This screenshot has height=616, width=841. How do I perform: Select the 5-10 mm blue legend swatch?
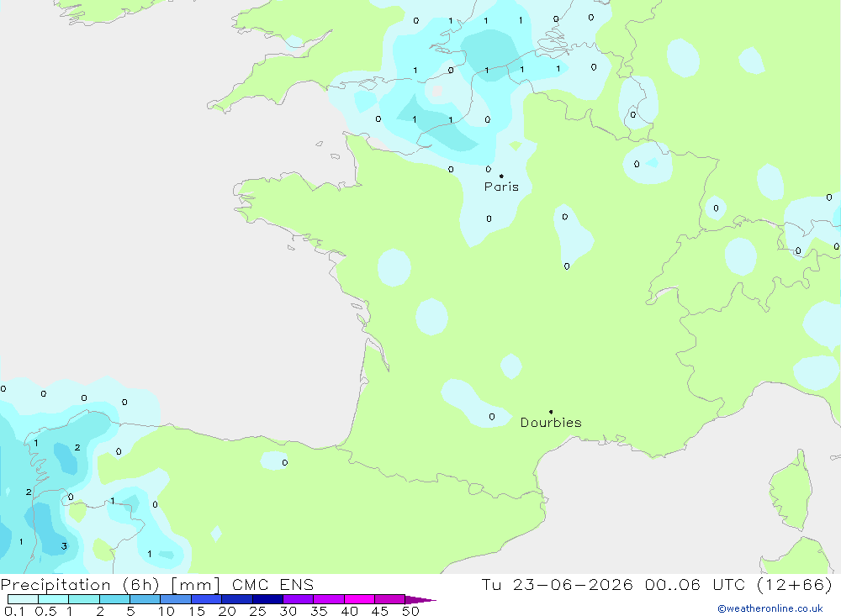pyautogui.click(x=145, y=599)
